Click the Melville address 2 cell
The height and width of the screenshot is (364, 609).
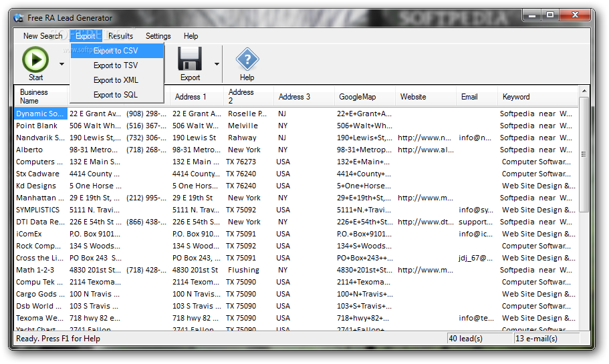(243, 126)
